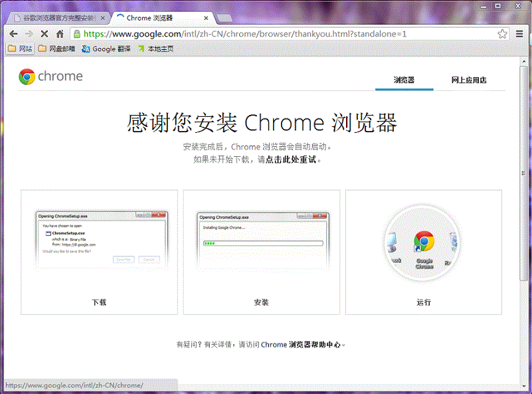
Task: Open a new tab with the new-tab button
Action: coord(224,18)
